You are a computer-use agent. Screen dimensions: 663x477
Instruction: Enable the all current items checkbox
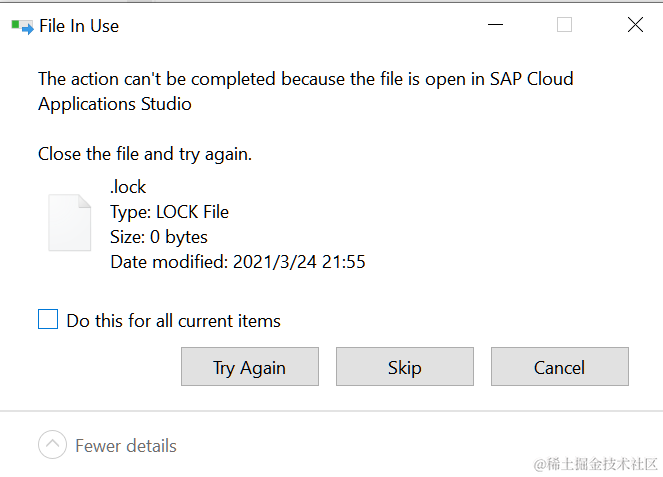48,320
